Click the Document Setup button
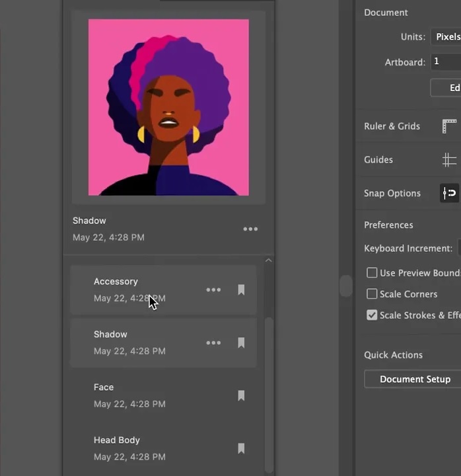Screen dimensions: 461x476 [x=414, y=379]
